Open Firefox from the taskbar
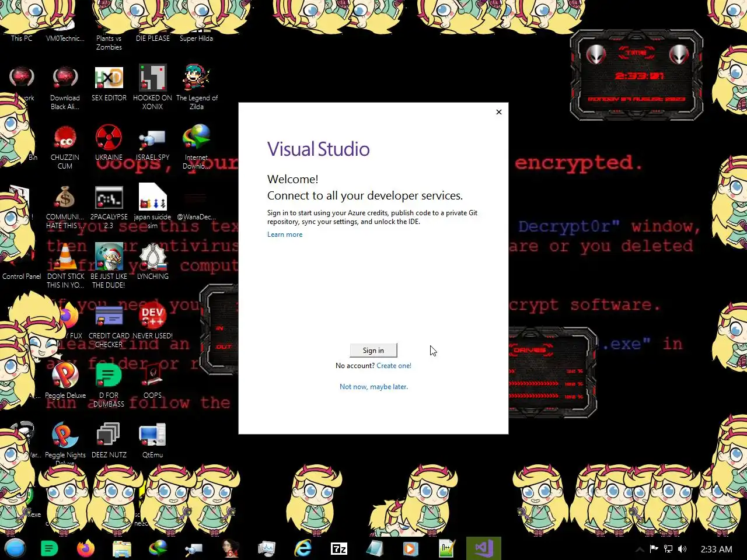This screenshot has width=747, height=560. [x=86, y=548]
